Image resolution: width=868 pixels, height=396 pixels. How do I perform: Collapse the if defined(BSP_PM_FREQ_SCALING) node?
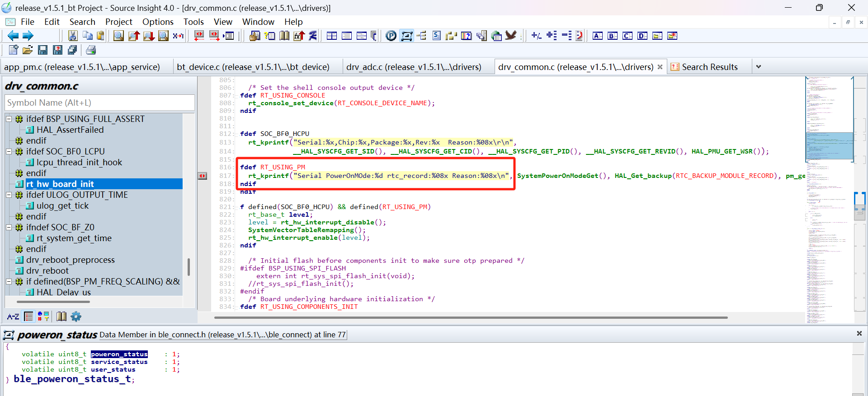tap(9, 281)
